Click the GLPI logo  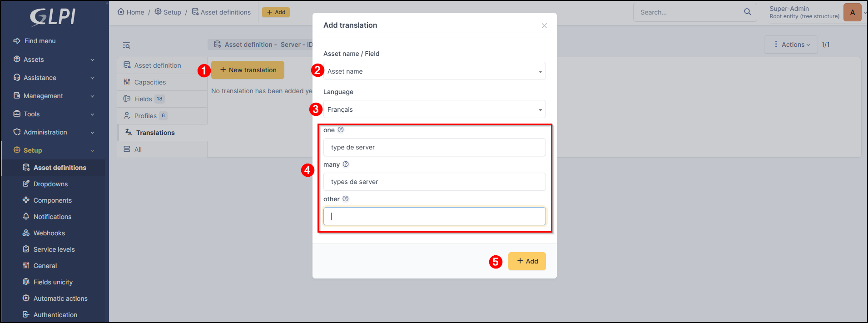point(53,17)
